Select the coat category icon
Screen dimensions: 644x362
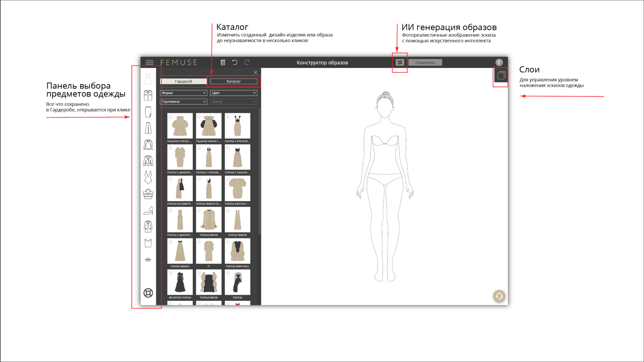click(x=148, y=227)
